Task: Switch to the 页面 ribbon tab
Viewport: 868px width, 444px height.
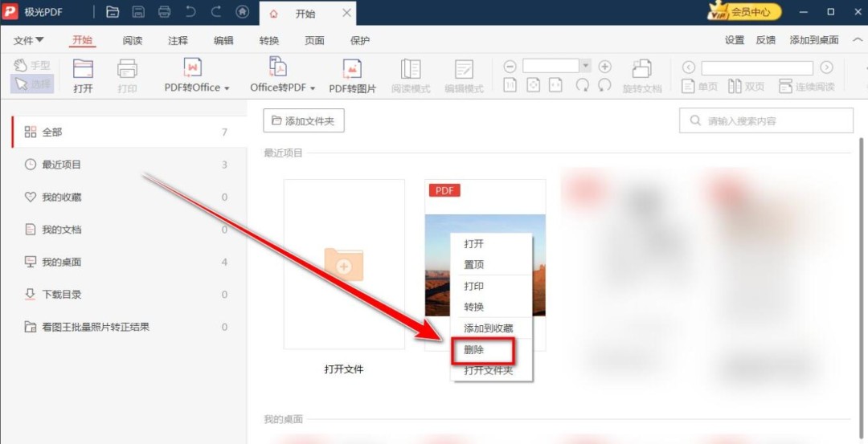Action: (314, 40)
